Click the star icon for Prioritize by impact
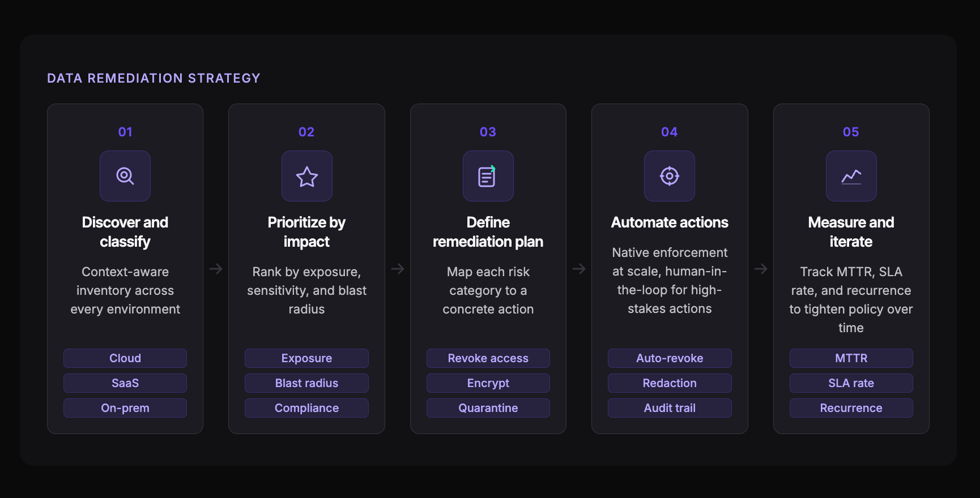The image size is (980, 498). pos(307,176)
